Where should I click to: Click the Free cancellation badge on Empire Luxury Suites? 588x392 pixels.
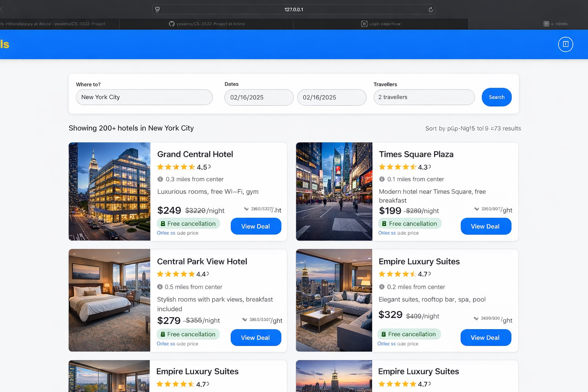409,334
